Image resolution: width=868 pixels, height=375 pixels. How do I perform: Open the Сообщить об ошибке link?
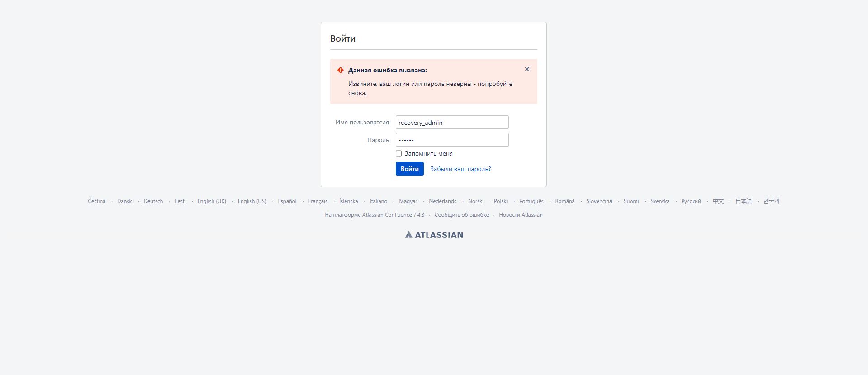[462, 215]
